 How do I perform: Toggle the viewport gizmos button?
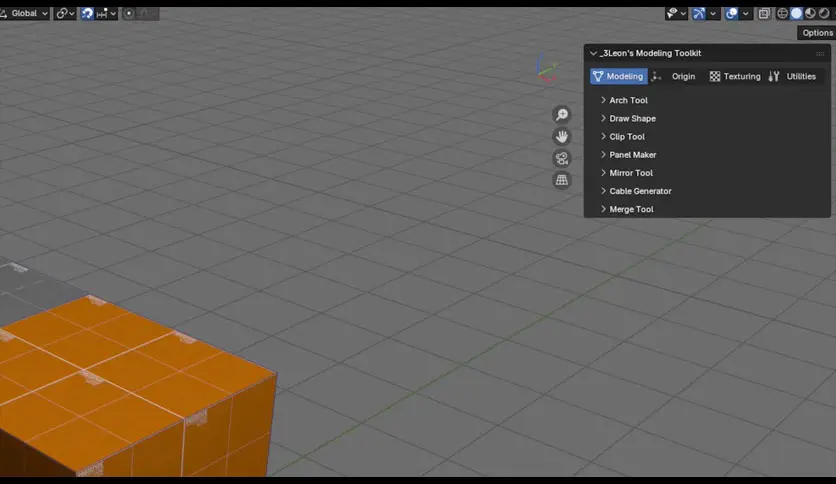tap(698, 13)
